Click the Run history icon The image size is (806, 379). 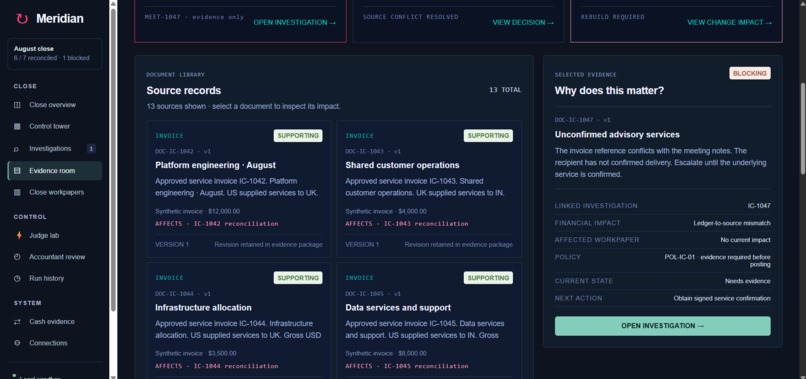(17, 279)
